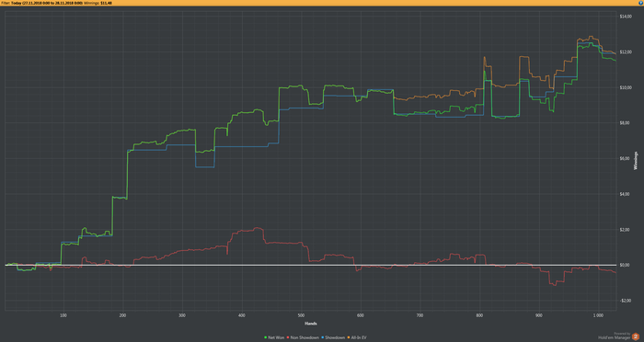Viewport: 644px width, 342px height.
Task: Click the $6,00 axis label
Action: [625, 158]
